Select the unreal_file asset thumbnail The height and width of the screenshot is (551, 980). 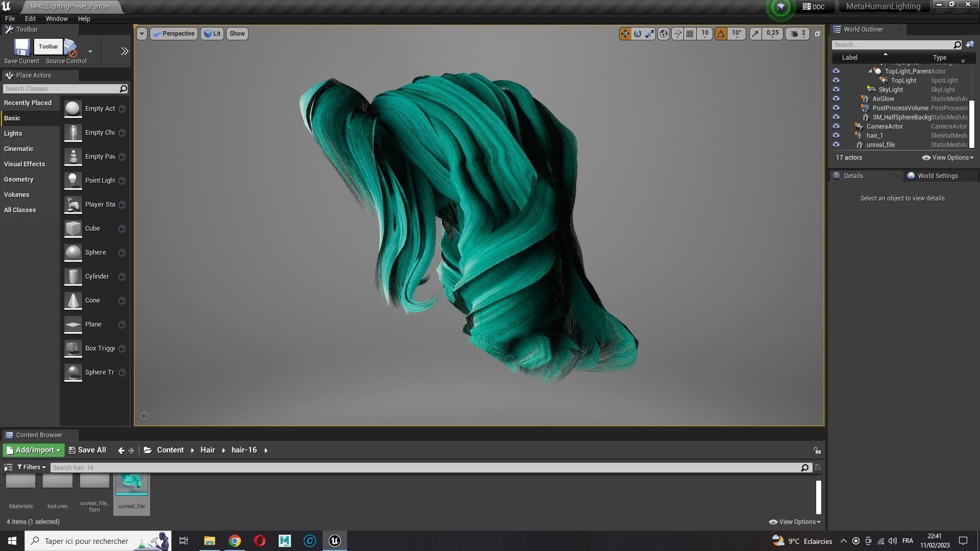(x=132, y=485)
